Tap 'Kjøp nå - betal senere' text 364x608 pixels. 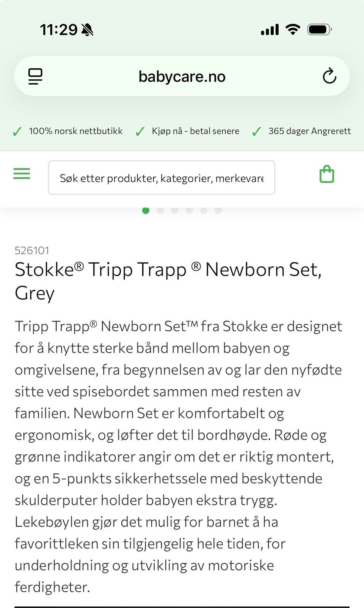(195, 131)
